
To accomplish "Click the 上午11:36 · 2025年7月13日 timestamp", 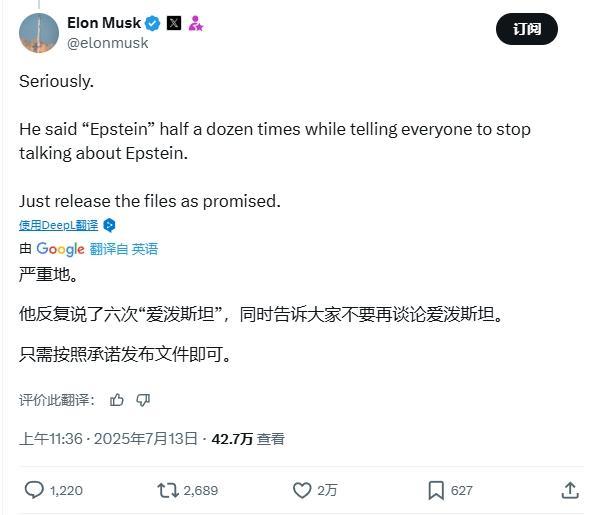I will point(108,439).
